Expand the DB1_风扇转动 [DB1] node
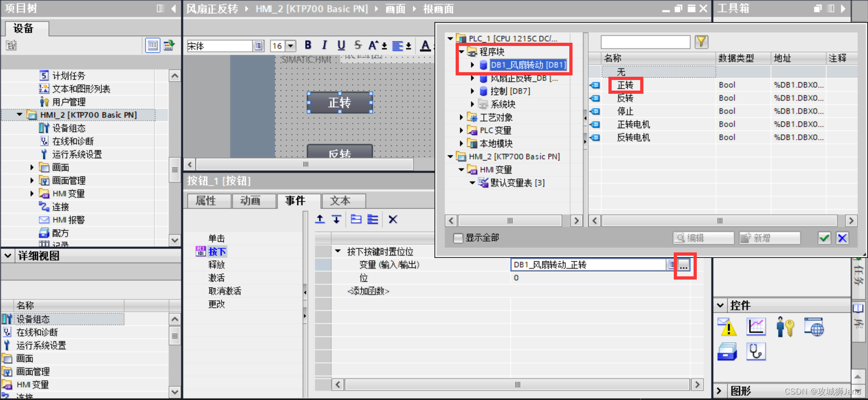The image size is (868, 400). (472, 65)
